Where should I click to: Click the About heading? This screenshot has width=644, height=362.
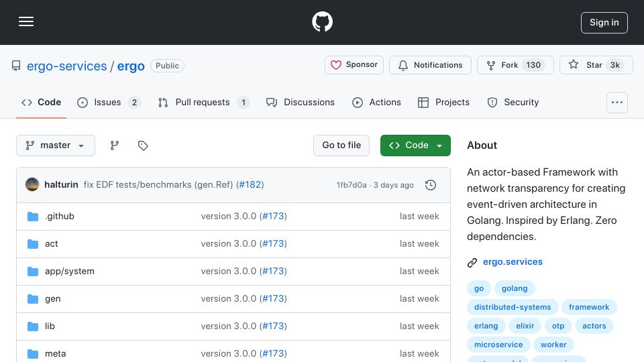tap(482, 145)
